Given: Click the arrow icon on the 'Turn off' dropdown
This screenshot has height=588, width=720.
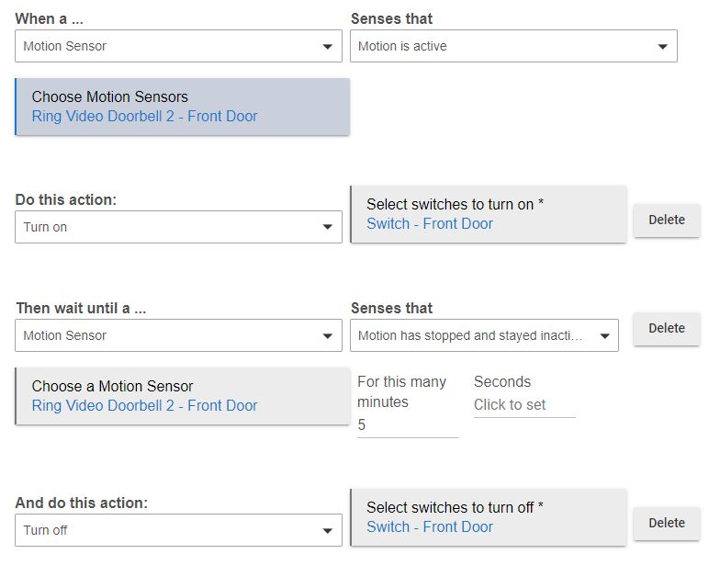Looking at the screenshot, I should tap(328, 531).
